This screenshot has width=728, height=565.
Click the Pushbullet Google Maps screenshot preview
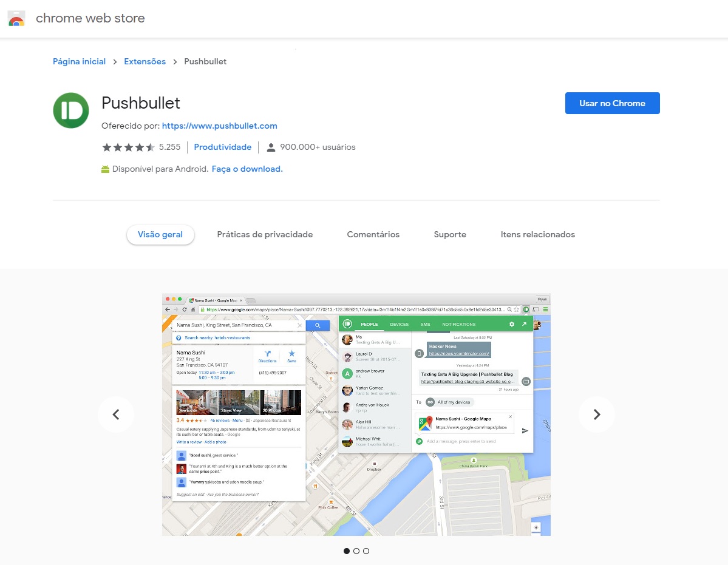point(356,414)
